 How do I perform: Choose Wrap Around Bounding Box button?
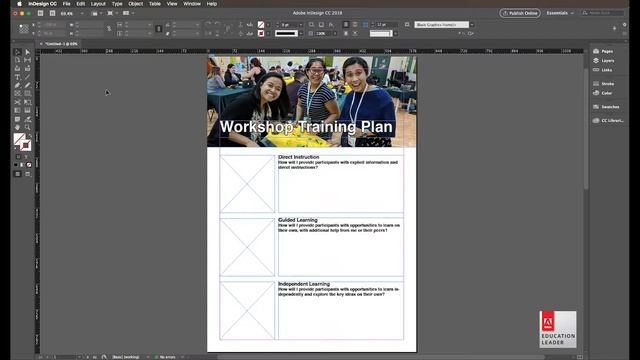pyautogui.click(x=355, y=24)
